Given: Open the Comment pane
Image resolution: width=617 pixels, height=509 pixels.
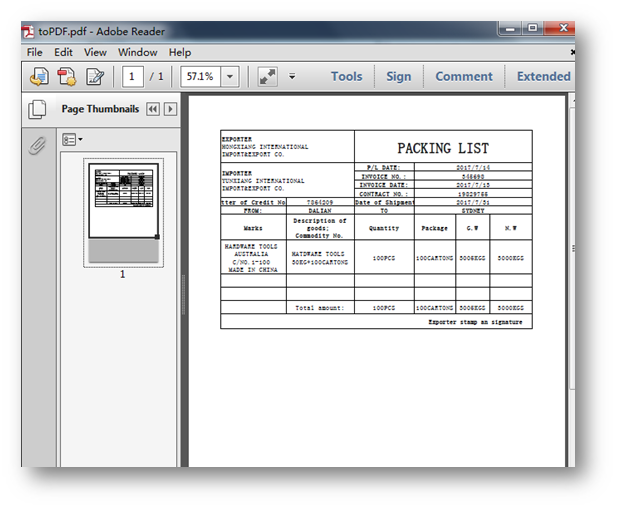Looking at the screenshot, I should pos(464,76).
